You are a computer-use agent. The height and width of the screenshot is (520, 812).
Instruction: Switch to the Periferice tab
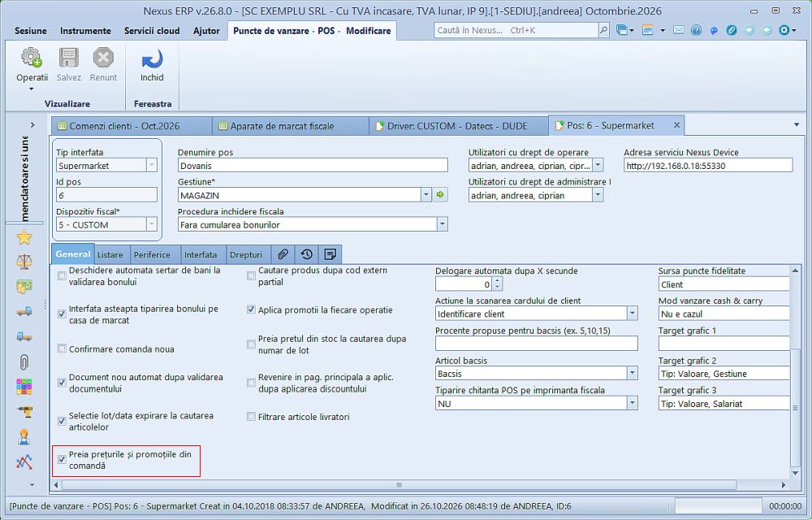tap(152, 255)
